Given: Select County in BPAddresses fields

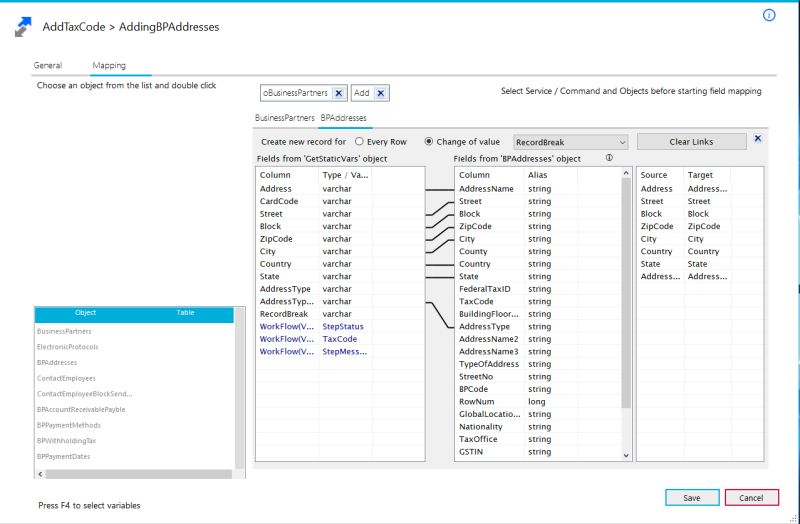Looking at the screenshot, I should pyautogui.click(x=538, y=251).
